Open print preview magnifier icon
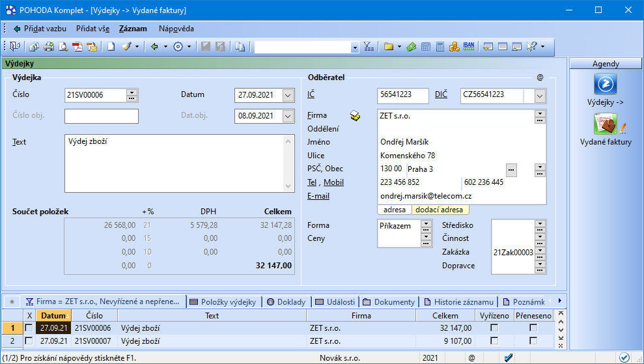644x364 pixels. click(x=63, y=47)
